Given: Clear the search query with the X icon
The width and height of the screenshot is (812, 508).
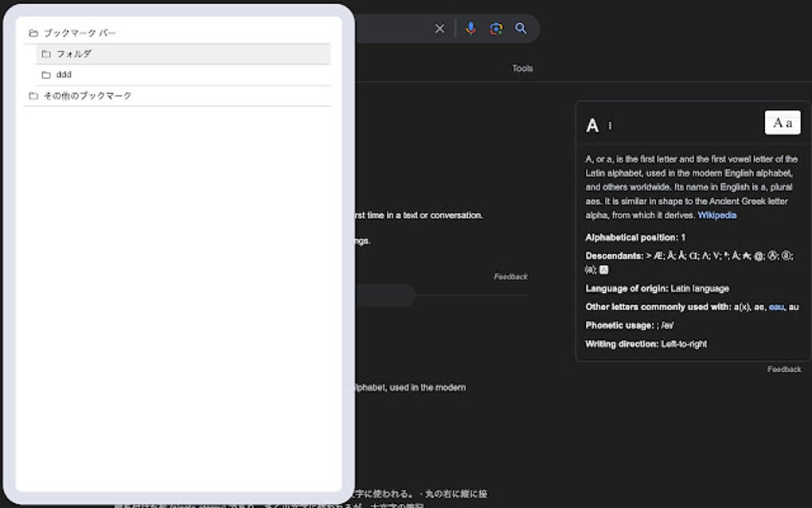Looking at the screenshot, I should pos(439,28).
